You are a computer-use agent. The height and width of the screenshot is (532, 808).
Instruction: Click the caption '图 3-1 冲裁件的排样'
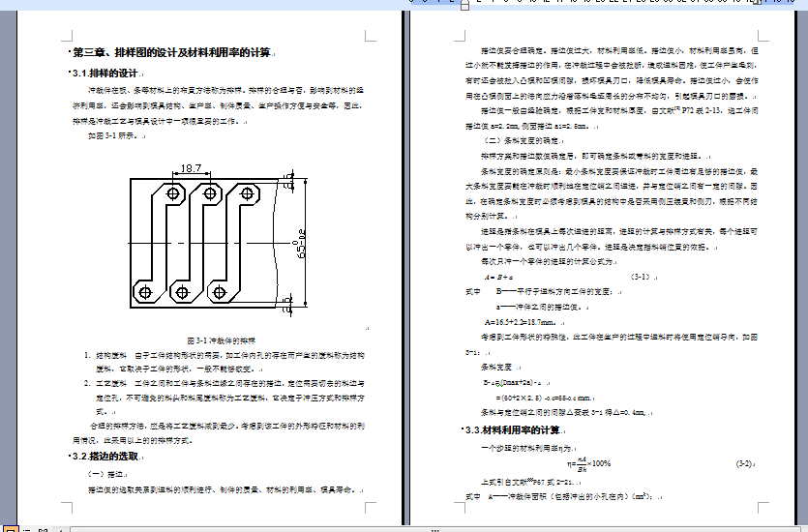221,340
